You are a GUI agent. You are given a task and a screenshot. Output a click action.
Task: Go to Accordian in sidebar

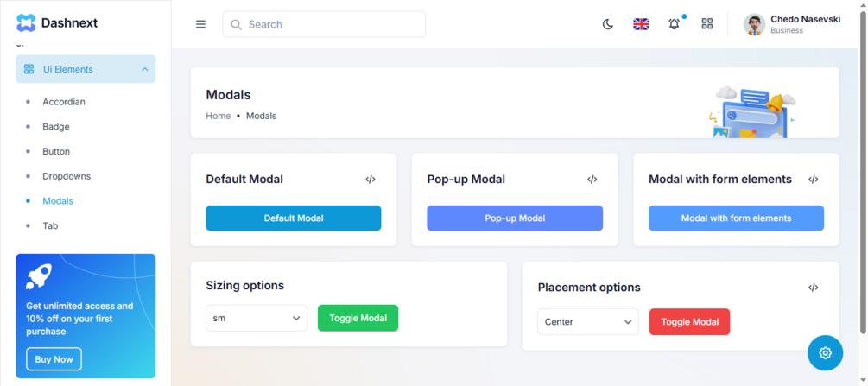tap(64, 102)
